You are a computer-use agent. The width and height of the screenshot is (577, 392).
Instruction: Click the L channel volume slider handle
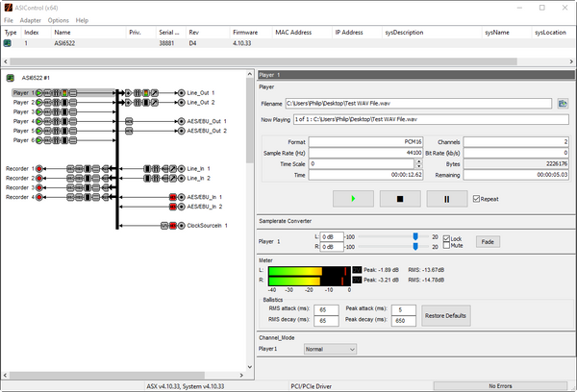tap(415, 235)
